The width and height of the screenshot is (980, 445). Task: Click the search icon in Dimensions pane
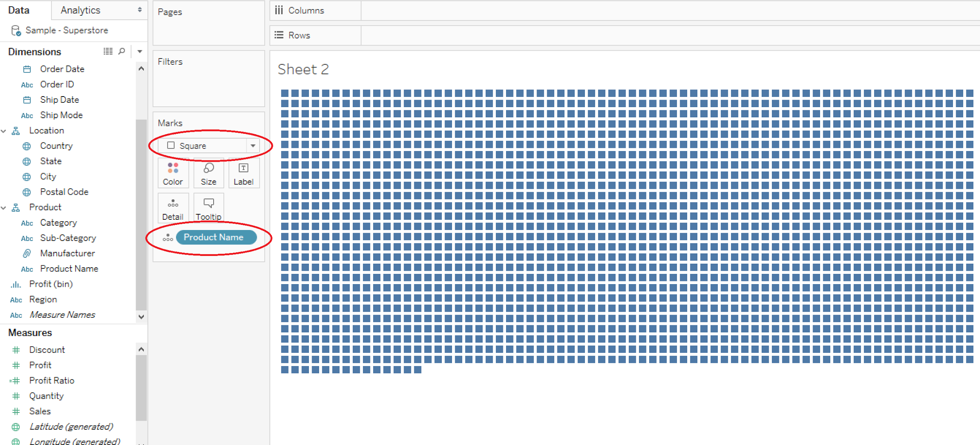pos(122,51)
